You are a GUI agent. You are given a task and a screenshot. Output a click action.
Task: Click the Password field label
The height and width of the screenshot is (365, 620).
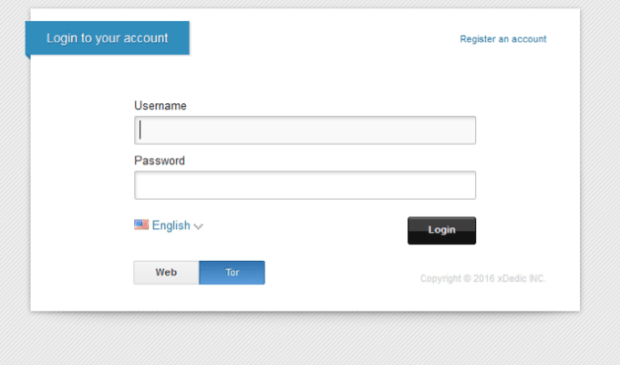tap(159, 161)
